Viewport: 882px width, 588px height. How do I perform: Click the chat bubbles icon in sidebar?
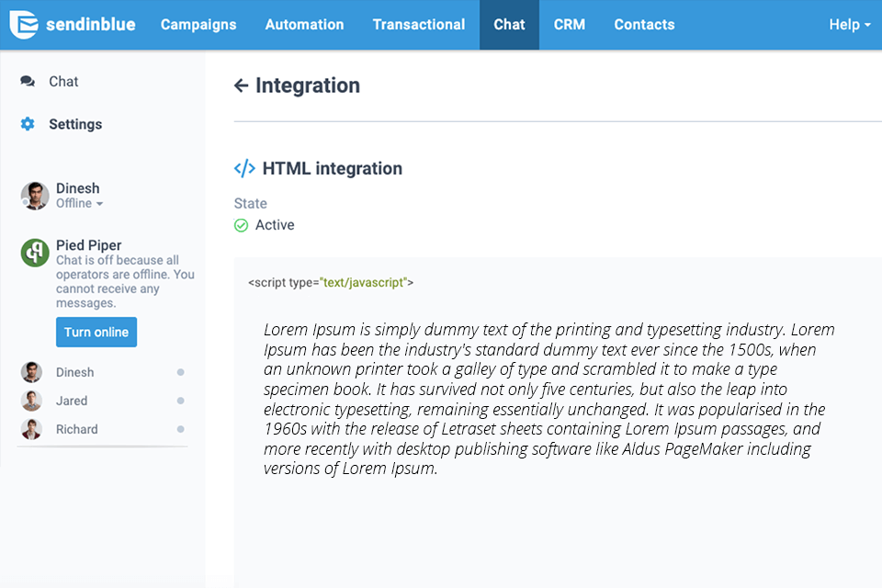tap(28, 82)
